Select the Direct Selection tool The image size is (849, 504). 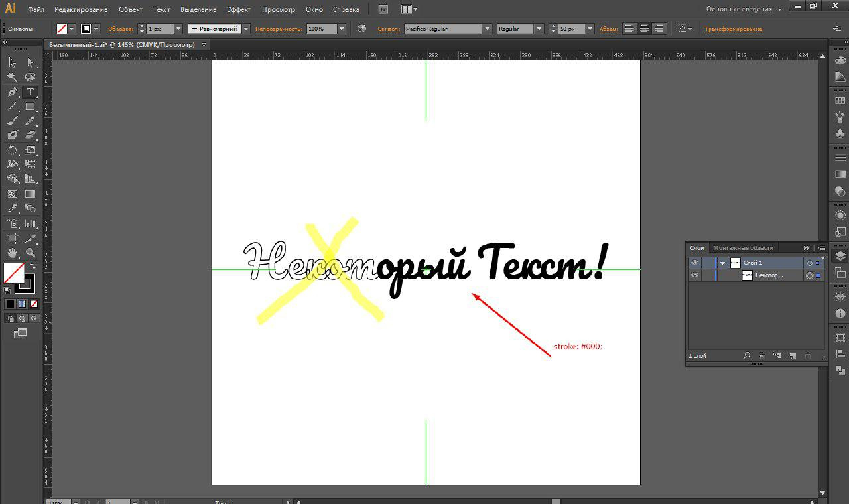pos(30,62)
